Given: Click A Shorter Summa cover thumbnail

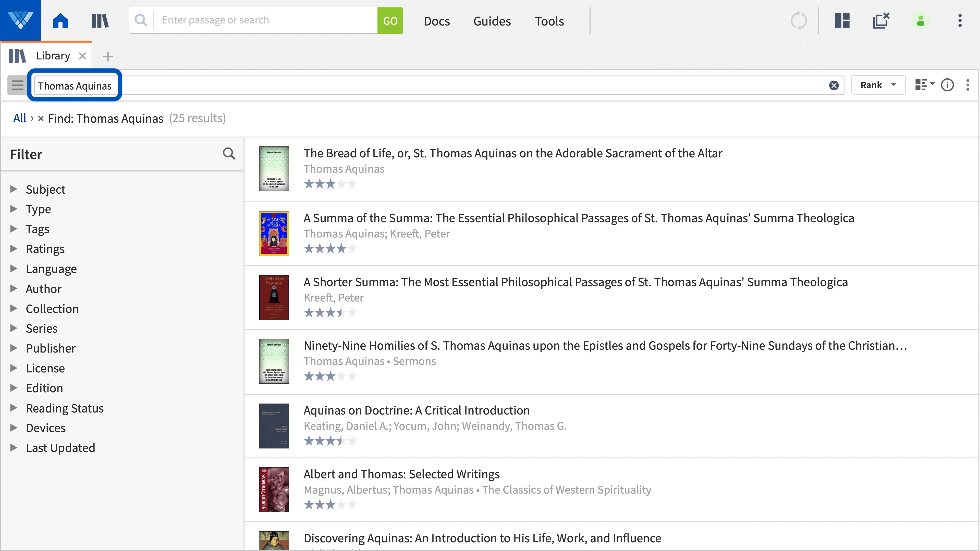Looking at the screenshot, I should (x=274, y=298).
